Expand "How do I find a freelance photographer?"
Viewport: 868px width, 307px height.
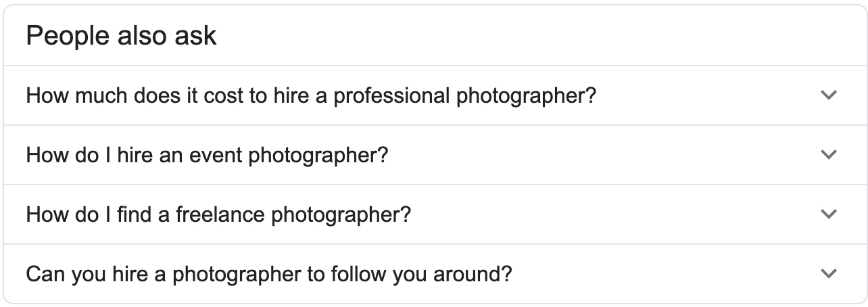(x=218, y=214)
